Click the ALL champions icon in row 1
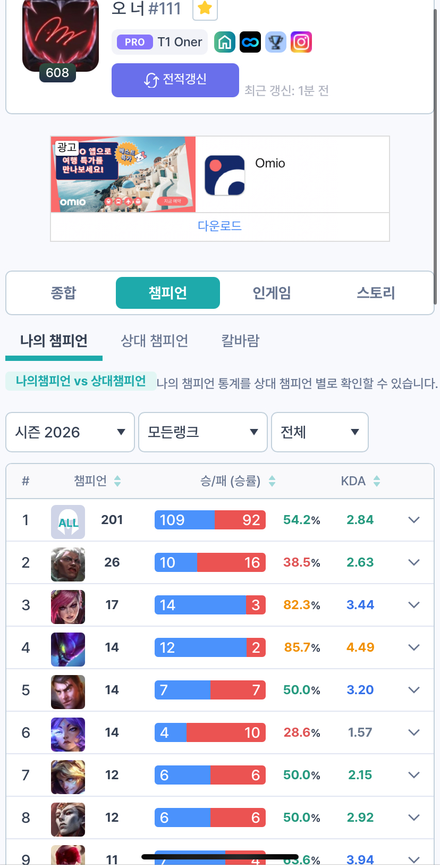This screenshot has height=868, width=440. (68, 521)
